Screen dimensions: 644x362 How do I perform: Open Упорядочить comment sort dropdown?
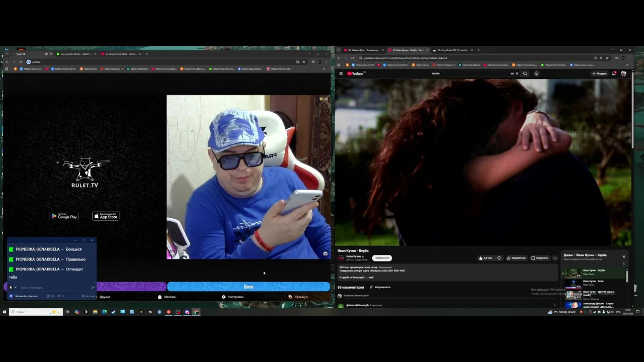[x=380, y=287]
